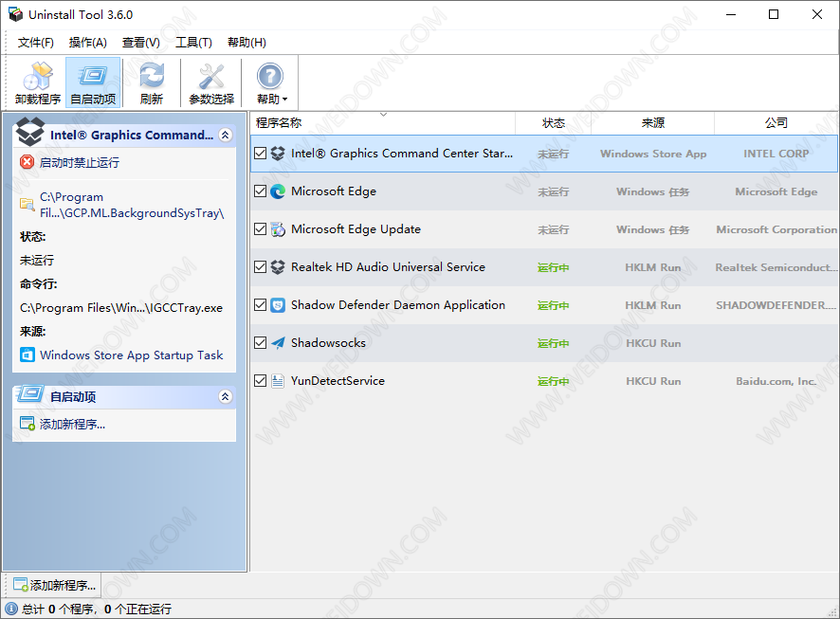Click Baidu.com, Inc. company cell
Screen dimensions: 840x619
tap(776, 381)
